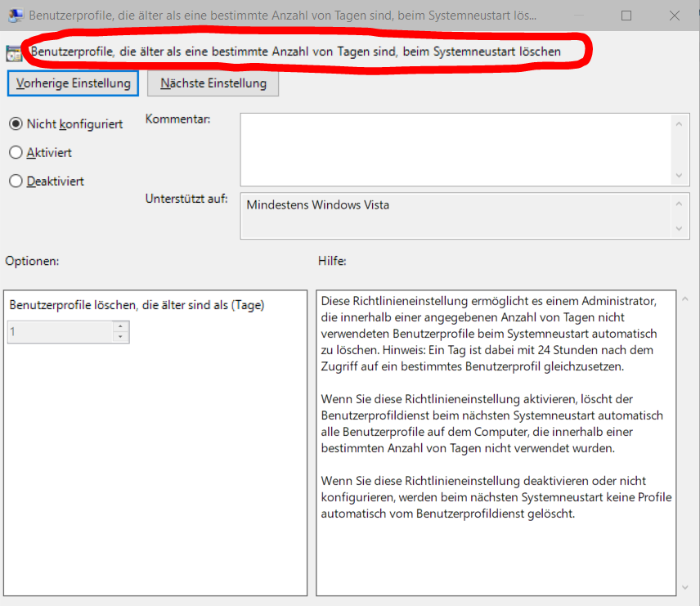The width and height of the screenshot is (700, 606).
Task: Click the help paragraph about 'aktivieren, löscht der'
Action: coord(492,424)
